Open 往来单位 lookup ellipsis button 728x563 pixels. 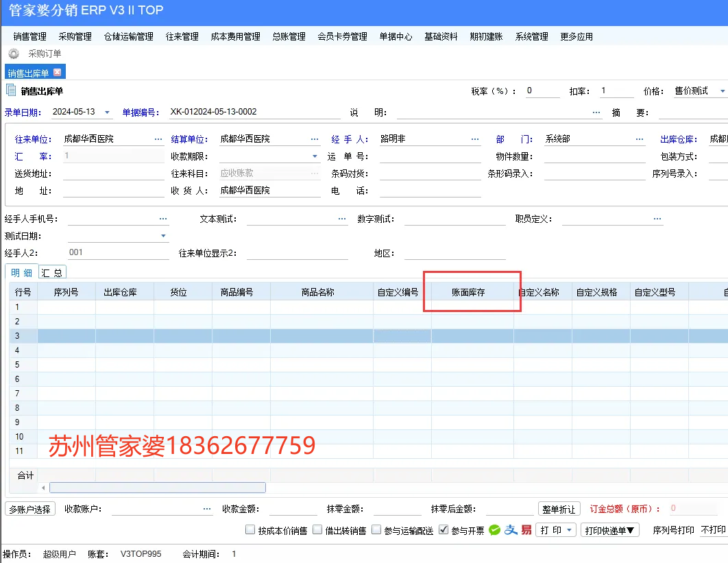click(158, 139)
